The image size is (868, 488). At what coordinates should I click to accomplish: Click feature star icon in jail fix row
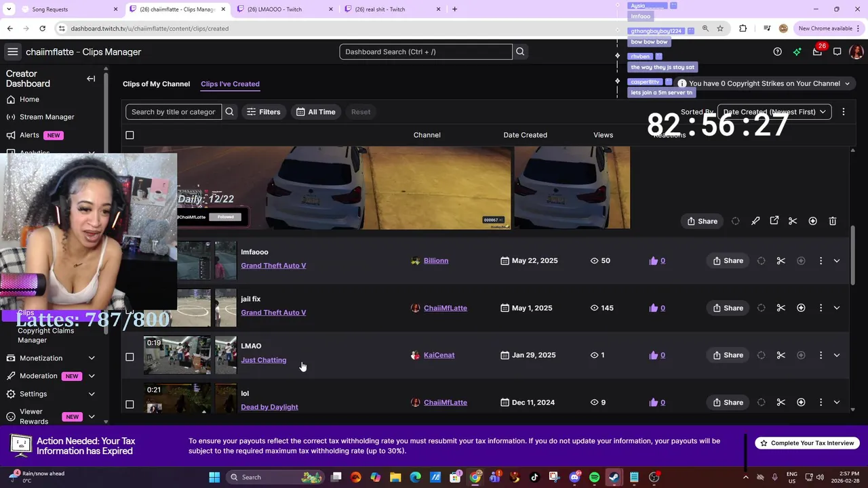[x=801, y=308]
